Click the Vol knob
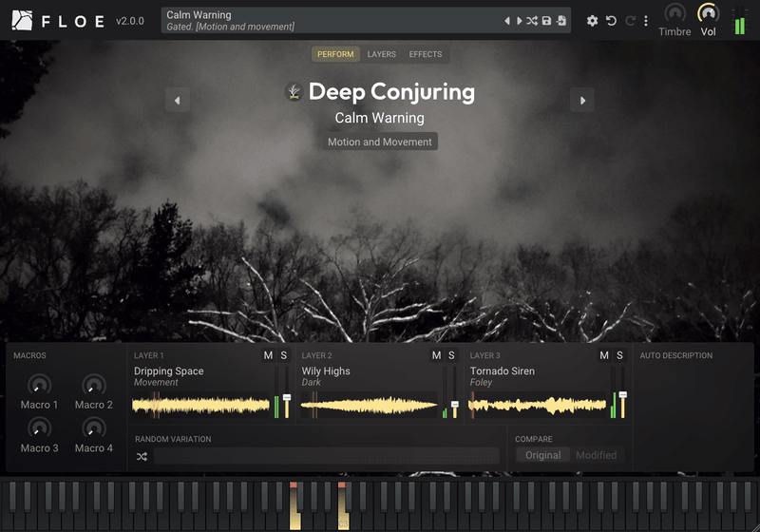Image resolution: width=760 pixels, height=532 pixels. pos(708,13)
